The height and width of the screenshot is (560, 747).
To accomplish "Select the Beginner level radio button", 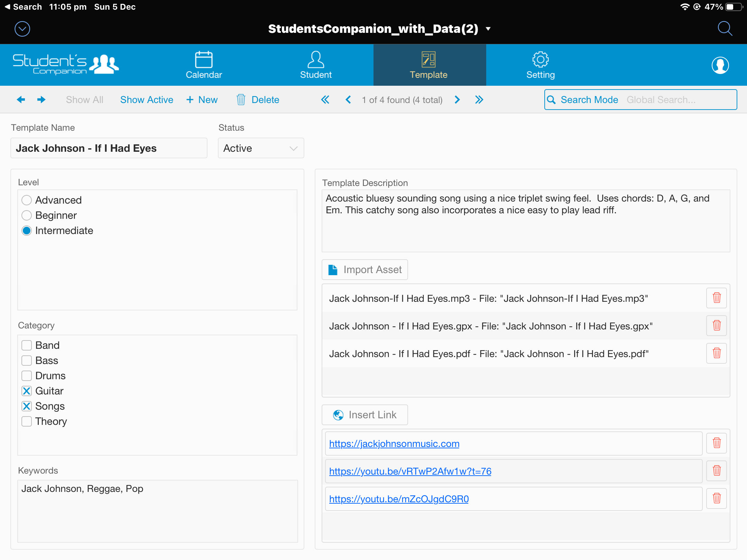I will [x=27, y=215].
